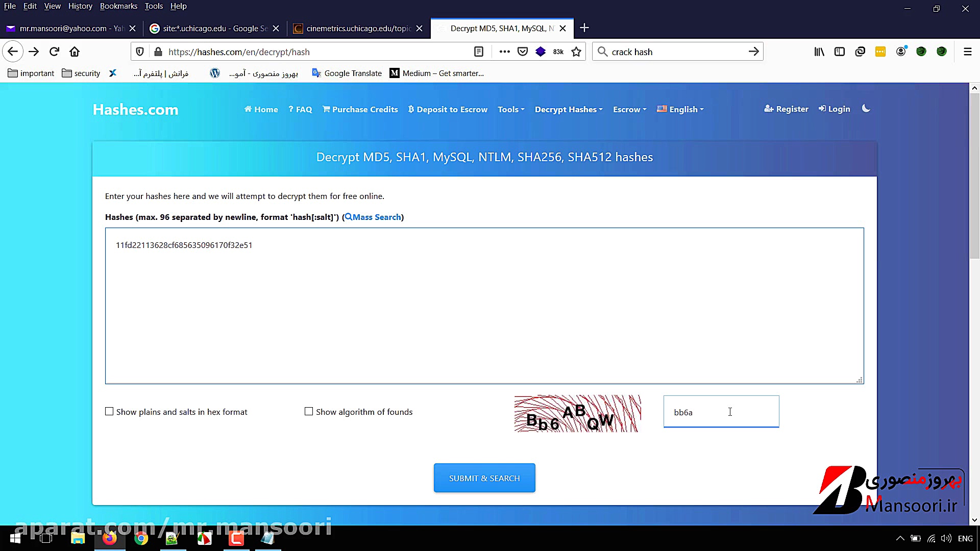The width and height of the screenshot is (980, 551).
Task: Toggle reader view in the address bar
Action: [479, 52]
